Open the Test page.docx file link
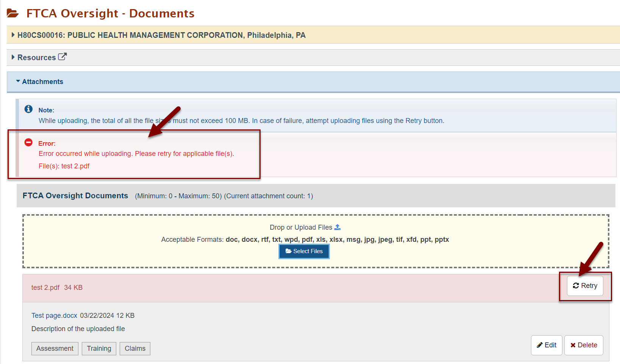620x364 pixels. coord(54,316)
